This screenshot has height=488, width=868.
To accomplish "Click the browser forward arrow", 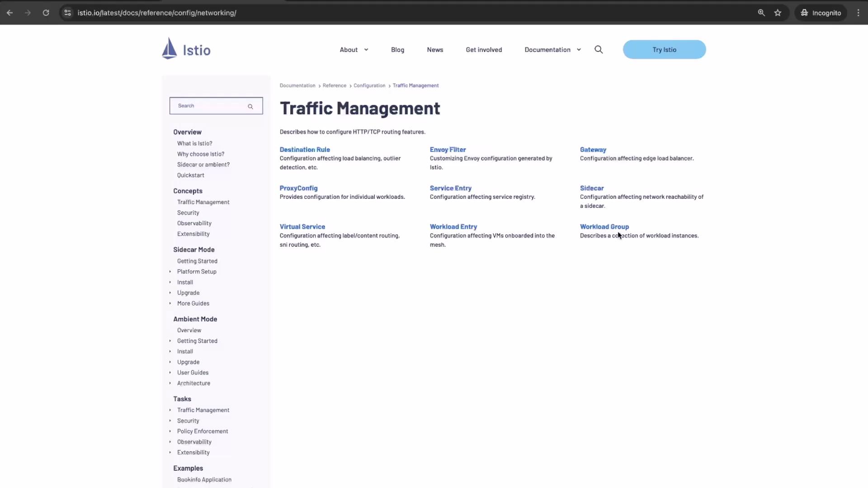I will click(x=28, y=13).
